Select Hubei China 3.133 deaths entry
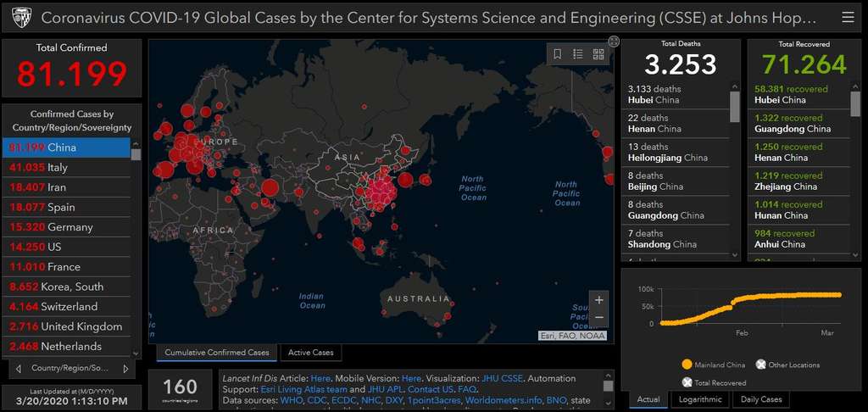Image resolution: width=868 pixels, height=412 pixels. 676,95
